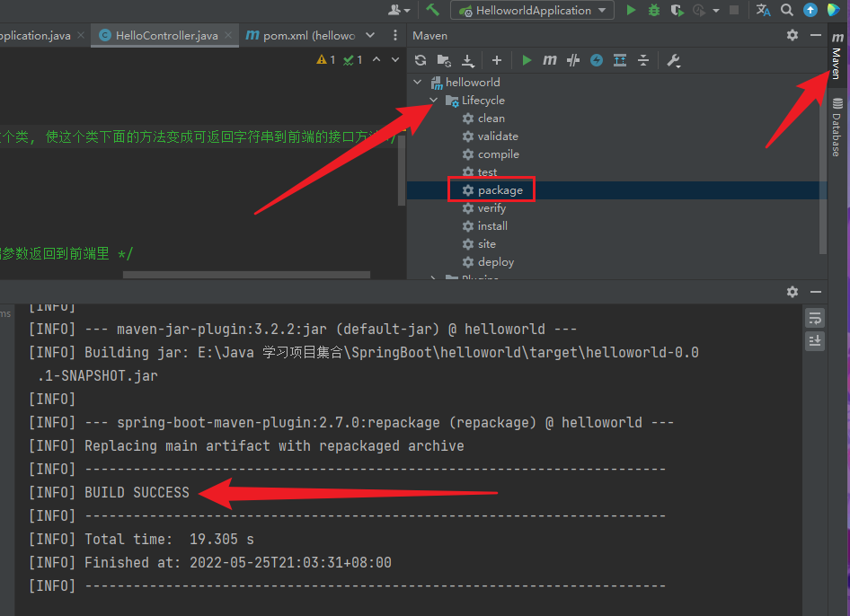Collapse the helloworld project node
This screenshot has width=850, height=616.
(418, 83)
